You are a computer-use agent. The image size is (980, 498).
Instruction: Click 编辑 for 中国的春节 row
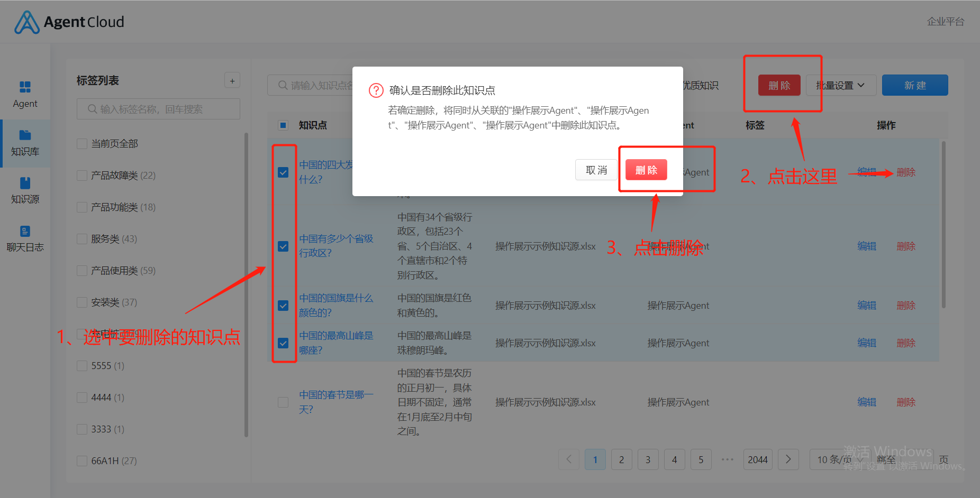867,402
